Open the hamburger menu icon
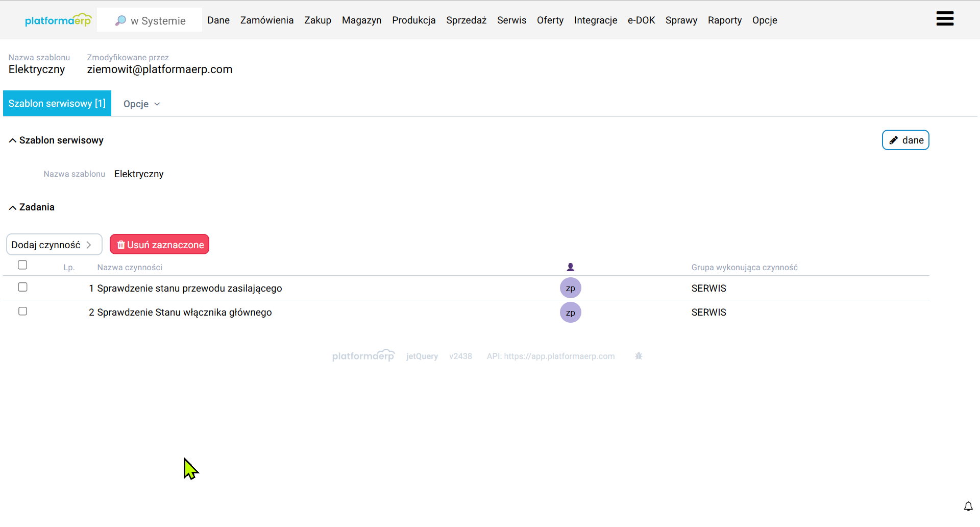This screenshot has width=980, height=527. click(x=945, y=19)
